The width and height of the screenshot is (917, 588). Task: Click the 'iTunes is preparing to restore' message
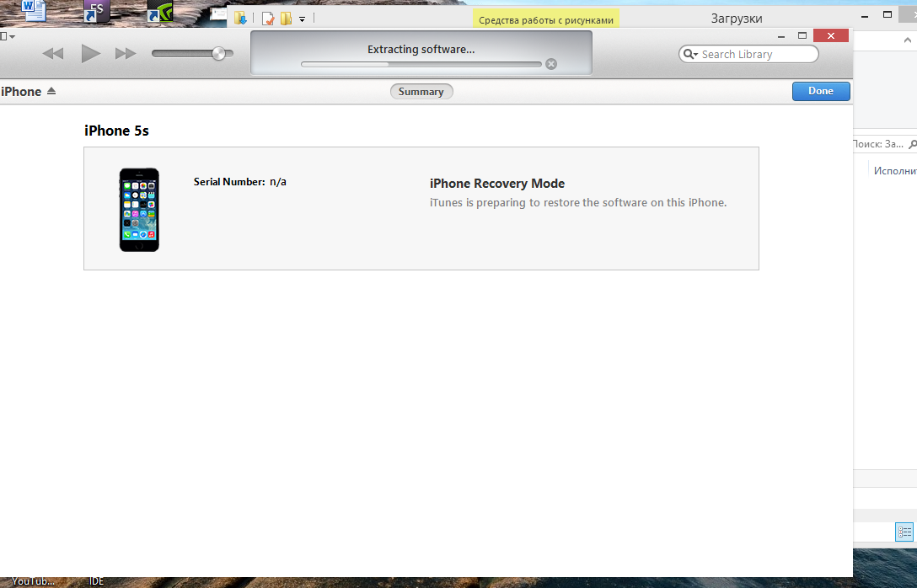[x=578, y=203]
